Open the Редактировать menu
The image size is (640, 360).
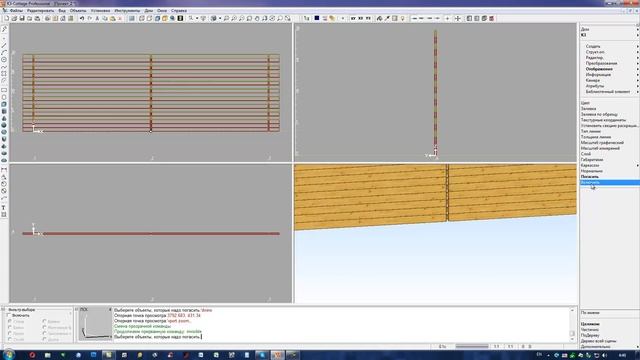(40, 10)
